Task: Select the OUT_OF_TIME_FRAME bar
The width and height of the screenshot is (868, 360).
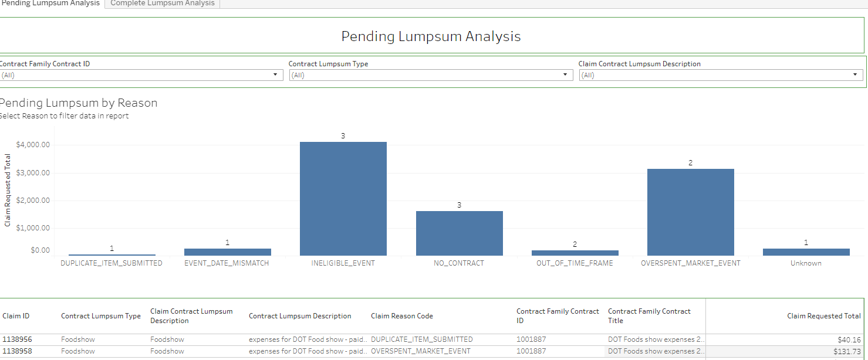Action: [x=575, y=253]
